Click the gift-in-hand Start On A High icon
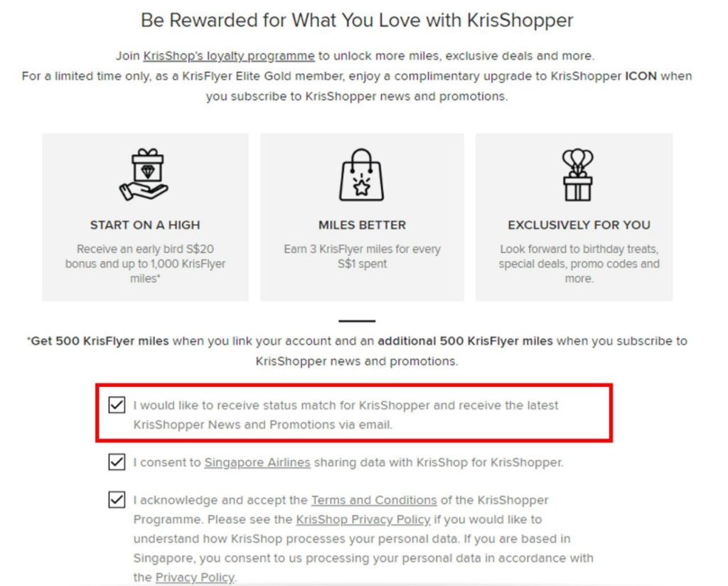 pyautogui.click(x=145, y=173)
